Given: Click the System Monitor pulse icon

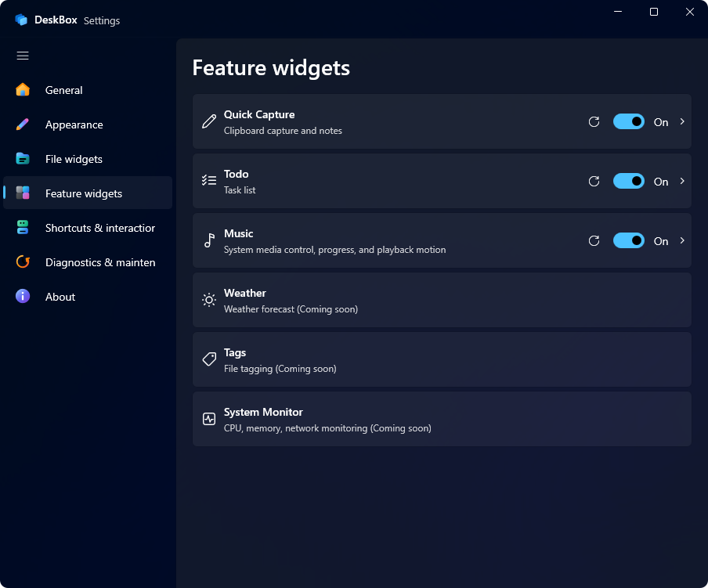Looking at the screenshot, I should click(209, 419).
